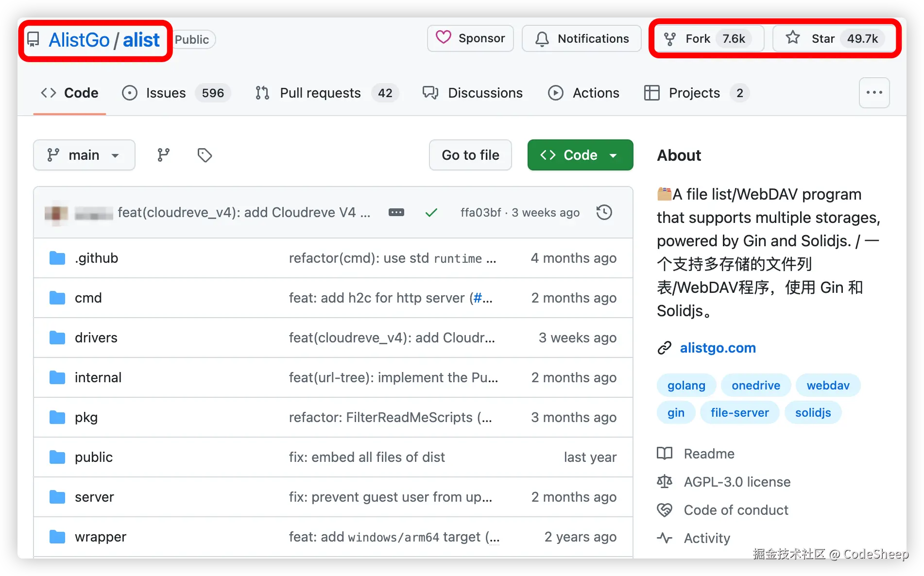The width and height of the screenshot is (924, 576).
Task: Open the Issues tab
Action: (176, 93)
